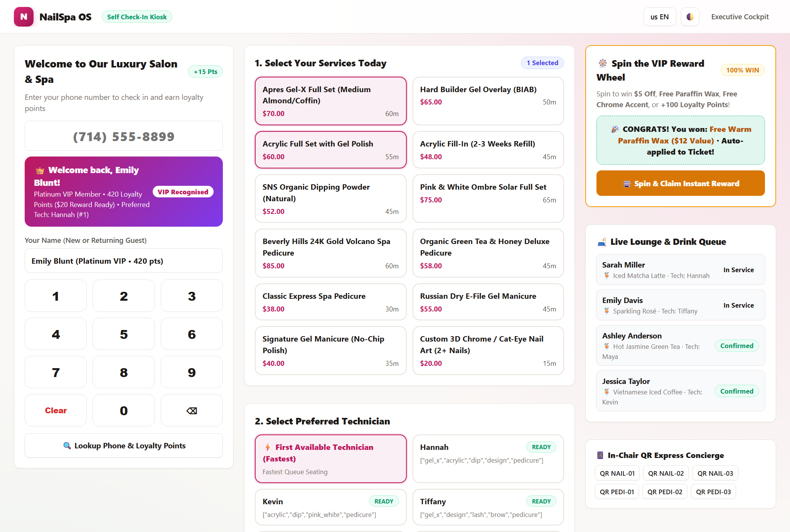Screen dimensions: 790x532
Task: Click the wheel icon beside Spin the VIP Reward
Action: pos(602,64)
